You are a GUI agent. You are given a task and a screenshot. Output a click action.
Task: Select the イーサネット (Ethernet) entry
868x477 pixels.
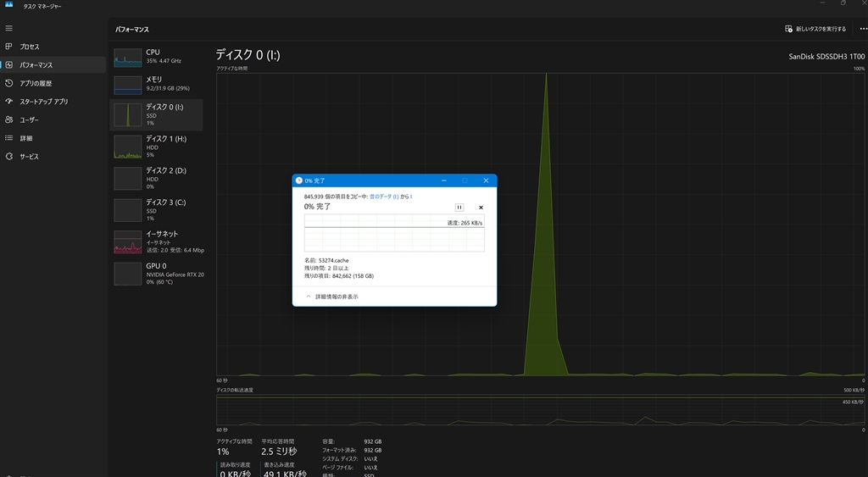coord(157,241)
